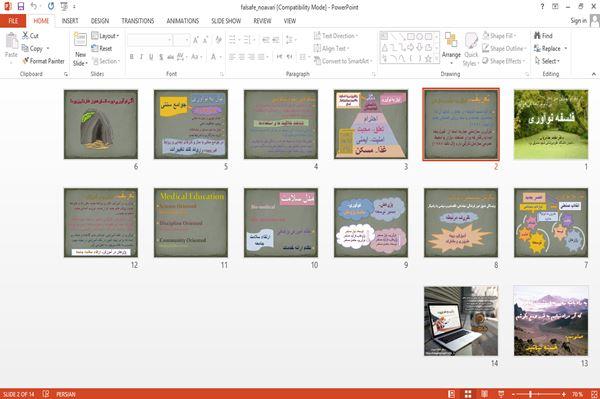The height and width of the screenshot is (399, 600).
Task: Click the Redo icon in title bar
Action: click(51, 7)
